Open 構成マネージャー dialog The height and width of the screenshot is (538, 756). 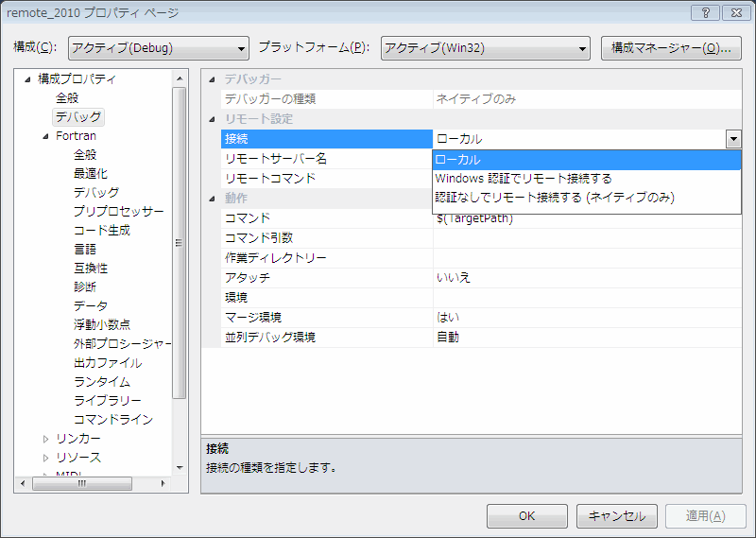[x=671, y=48]
